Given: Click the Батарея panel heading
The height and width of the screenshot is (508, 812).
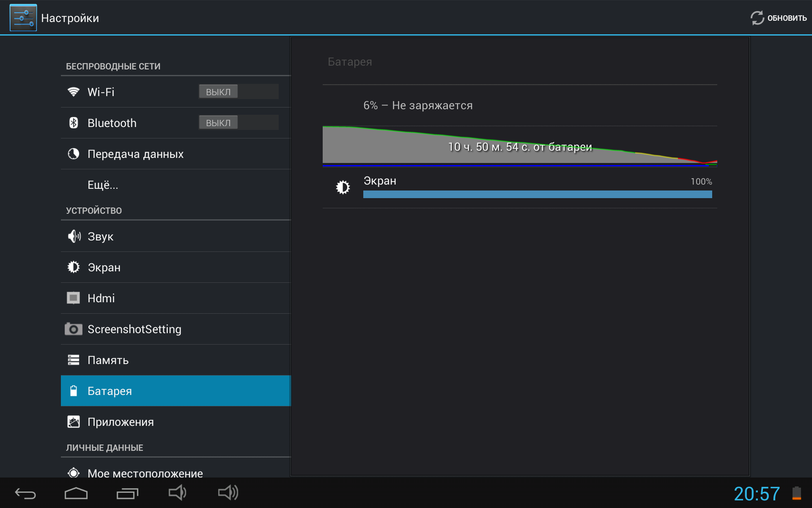Looking at the screenshot, I should [350, 62].
